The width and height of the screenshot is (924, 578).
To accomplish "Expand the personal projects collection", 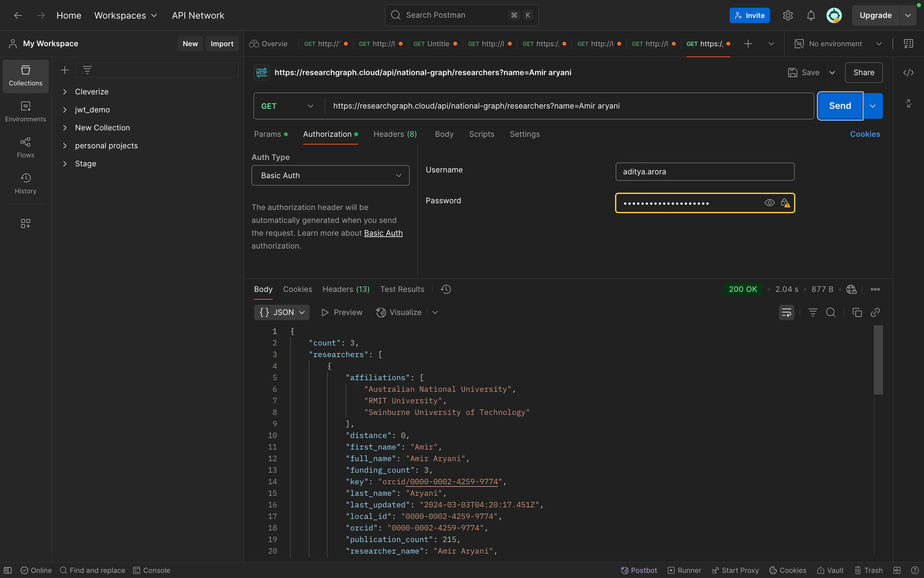I will [x=65, y=146].
